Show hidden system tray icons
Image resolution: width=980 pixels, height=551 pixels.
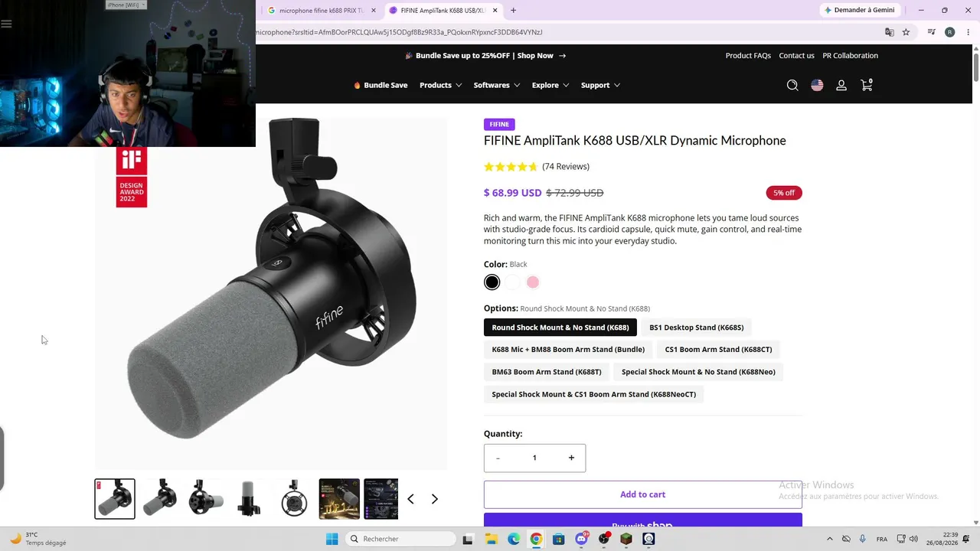point(829,539)
